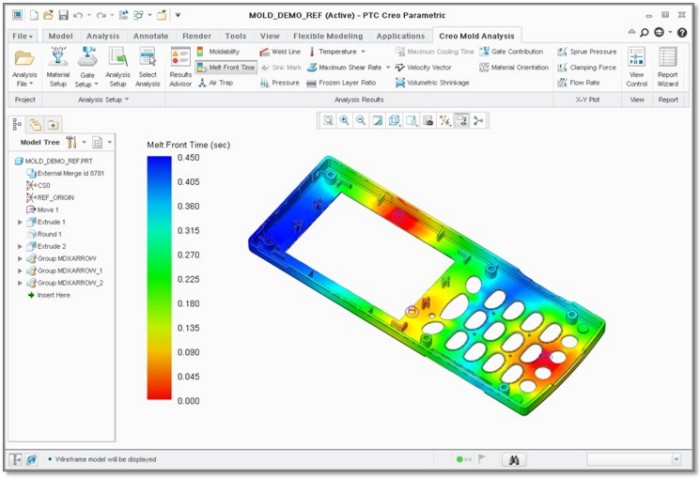The width and height of the screenshot is (700, 479).
Task: Open the Results Advisor
Action: coord(180,67)
